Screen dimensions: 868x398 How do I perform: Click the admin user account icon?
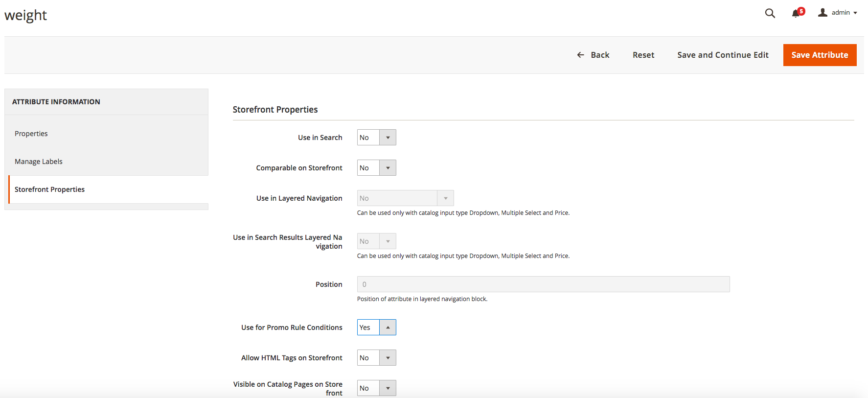[823, 13]
